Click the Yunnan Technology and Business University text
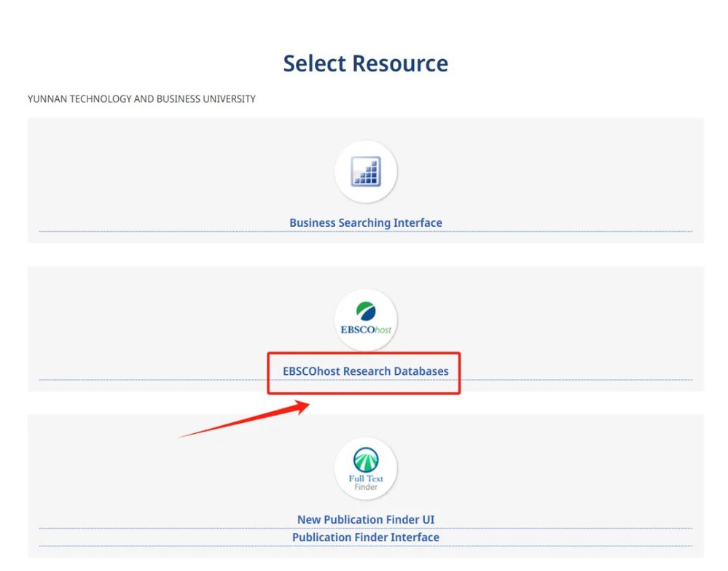The height and width of the screenshot is (571, 728). tap(141, 99)
